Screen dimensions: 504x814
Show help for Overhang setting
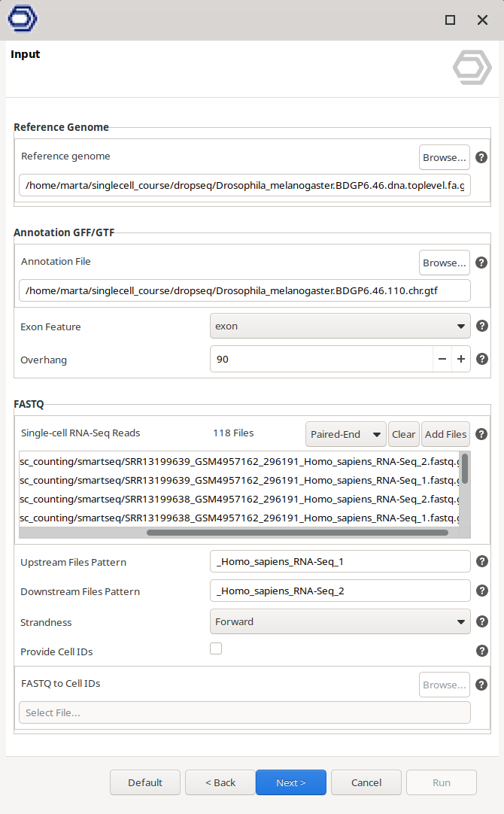point(481,360)
